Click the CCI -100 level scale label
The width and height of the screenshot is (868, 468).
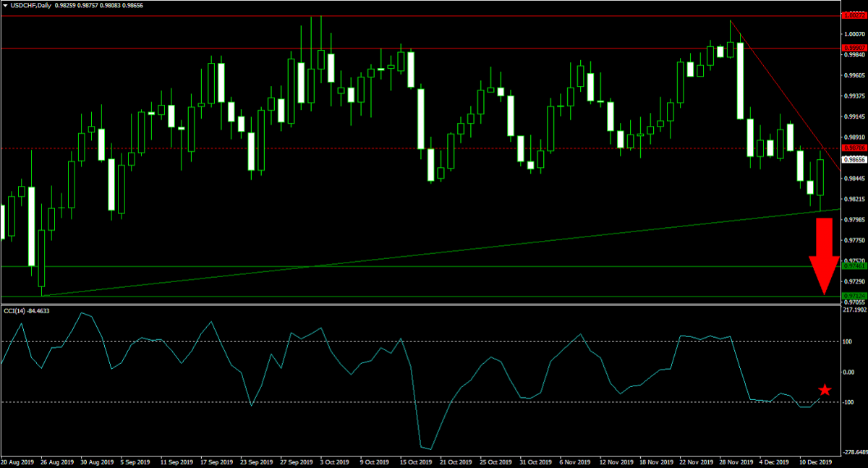[x=850, y=402]
